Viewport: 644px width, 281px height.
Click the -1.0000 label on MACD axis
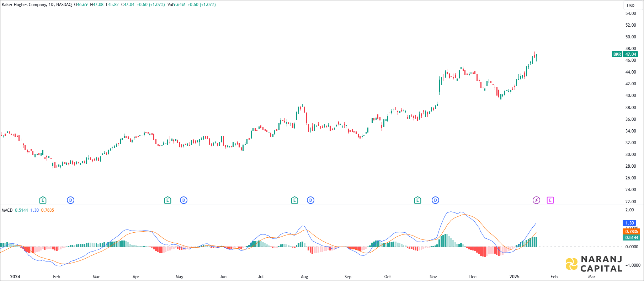point(632,265)
